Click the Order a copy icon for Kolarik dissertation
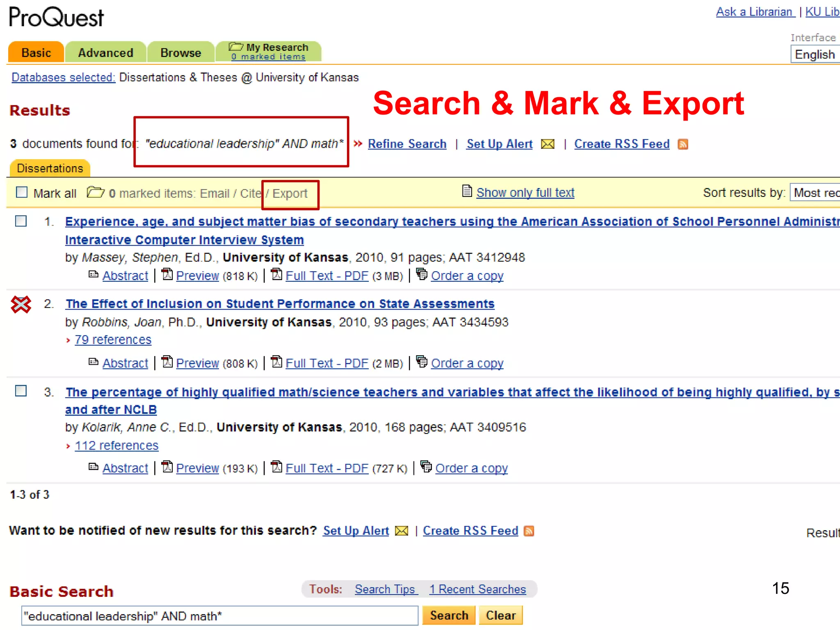 (426, 466)
